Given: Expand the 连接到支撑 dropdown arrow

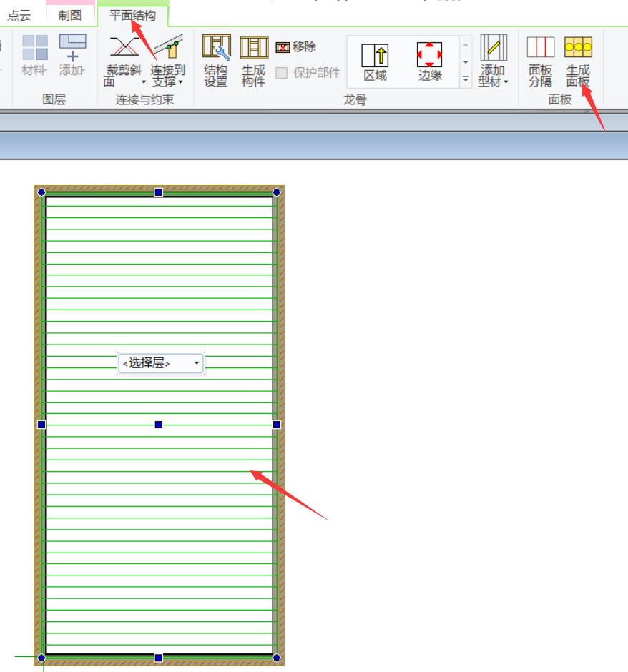Looking at the screenshot, I should pyautogui.click(x=181, y=82).
